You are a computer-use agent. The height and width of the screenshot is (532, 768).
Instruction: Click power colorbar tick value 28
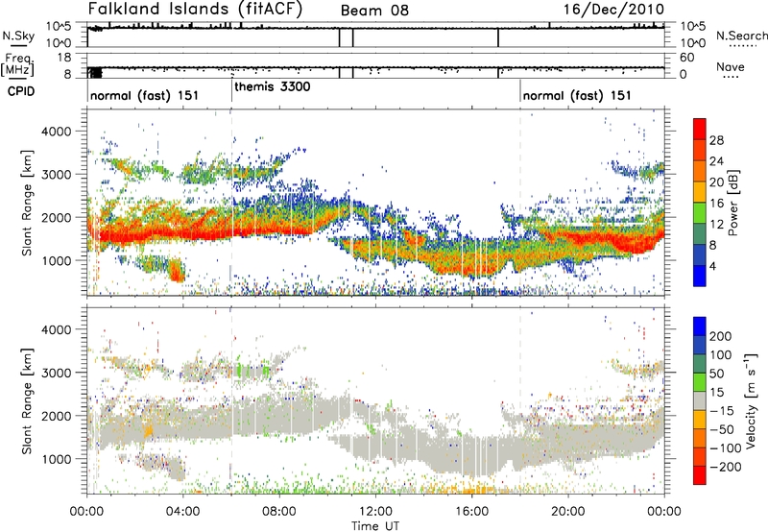(716, 140)
